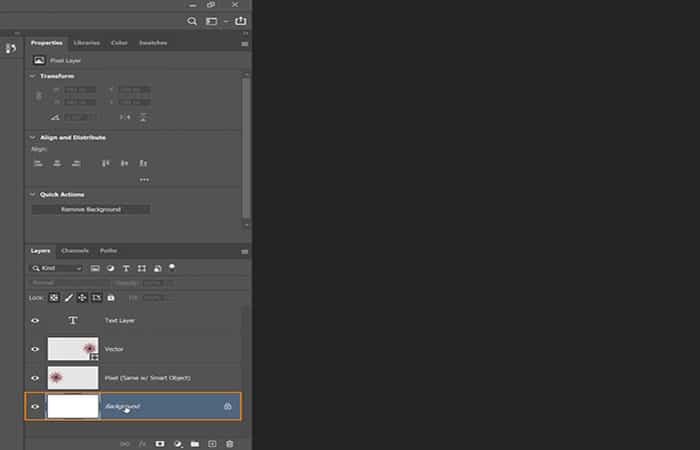Click the delete layer trash icon

229,443
